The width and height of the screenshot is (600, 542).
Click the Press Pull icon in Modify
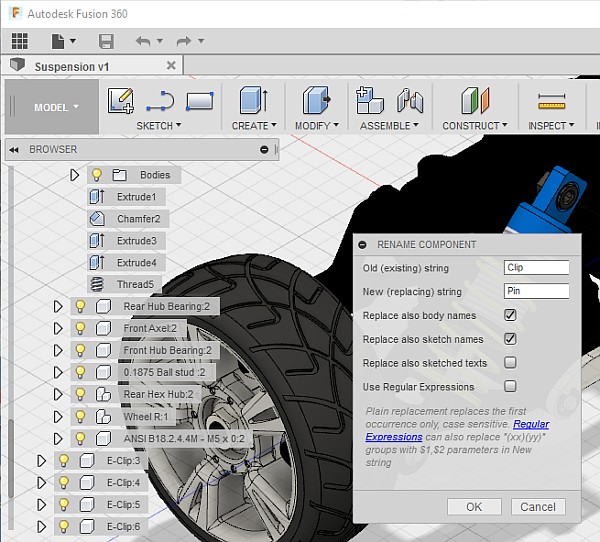click(x=315, y=101)
